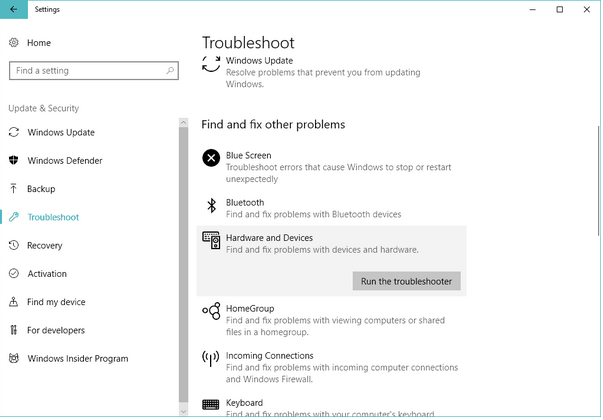Click the Blue Screen X icon
Viewport: 603px width, 420px height.
click(x=211, y=158)
